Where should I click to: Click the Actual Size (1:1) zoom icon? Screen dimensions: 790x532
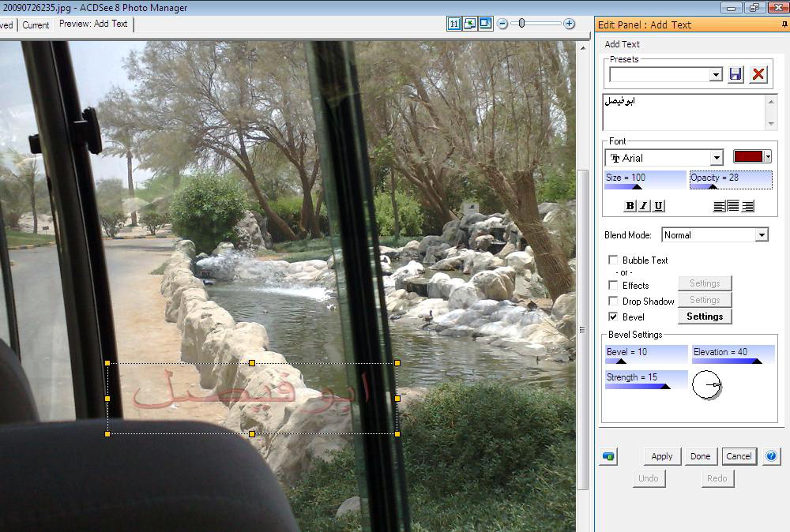[x=454, y=24]
